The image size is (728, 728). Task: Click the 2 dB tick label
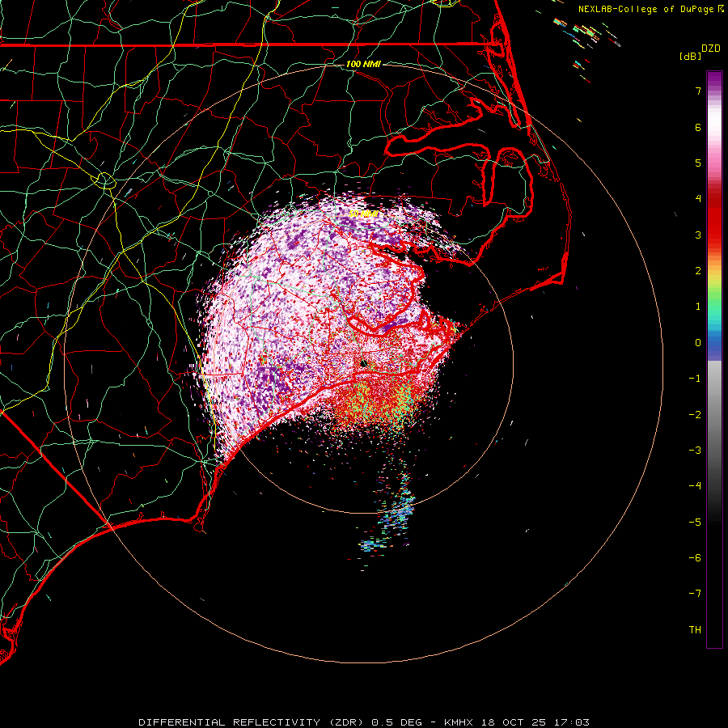click(698, 271)
